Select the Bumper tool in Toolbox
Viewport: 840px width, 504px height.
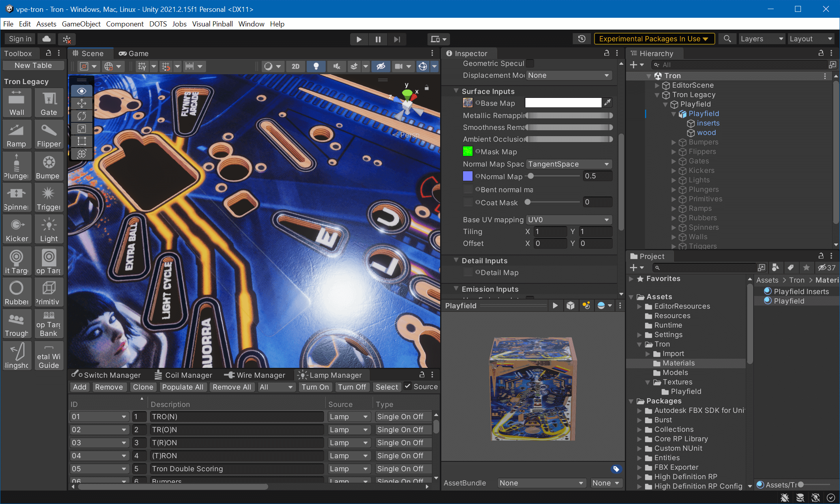pyautogui.click(x=49, y=166)
